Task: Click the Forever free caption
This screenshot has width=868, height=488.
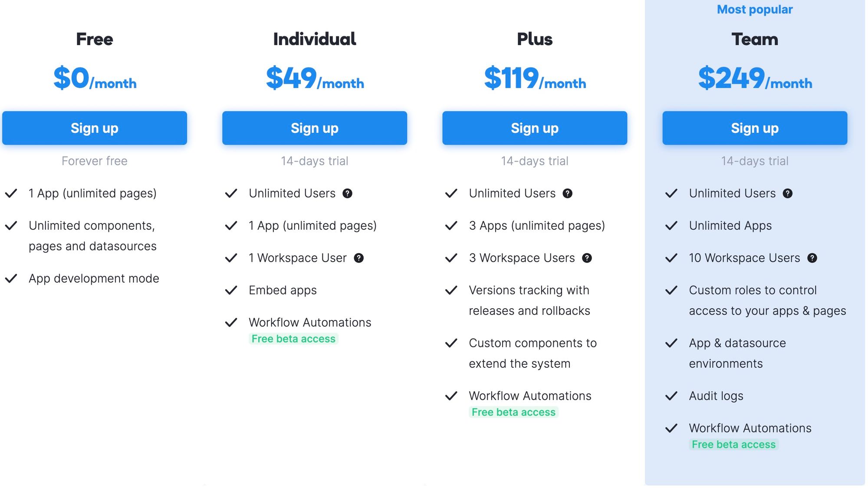Action: [95, 161]
